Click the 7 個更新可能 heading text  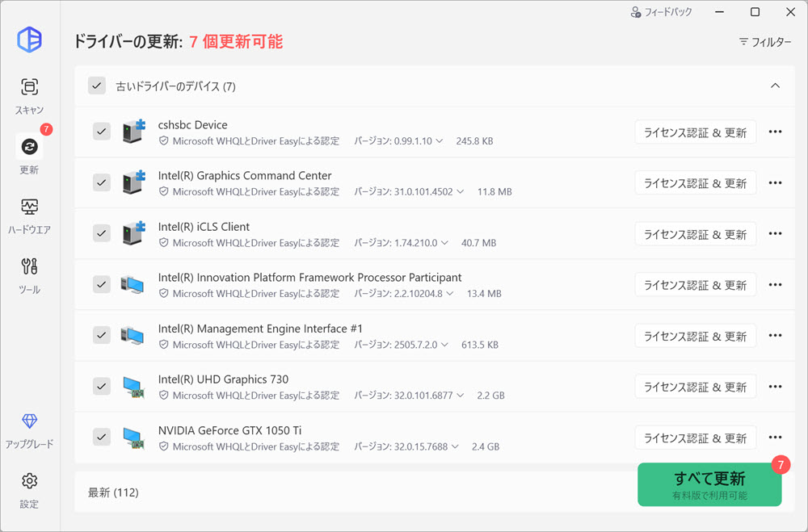click(x=236, y=41)
